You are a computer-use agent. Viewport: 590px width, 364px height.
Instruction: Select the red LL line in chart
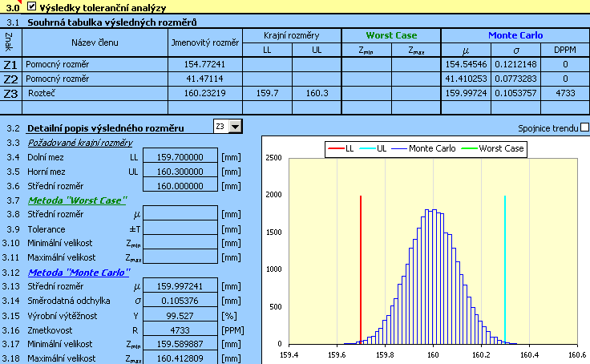[361, 269]
